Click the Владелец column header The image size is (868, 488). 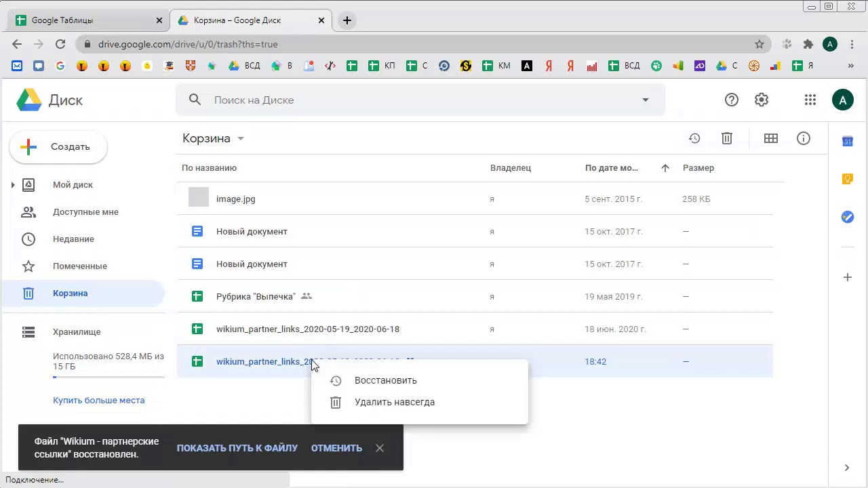511,168
